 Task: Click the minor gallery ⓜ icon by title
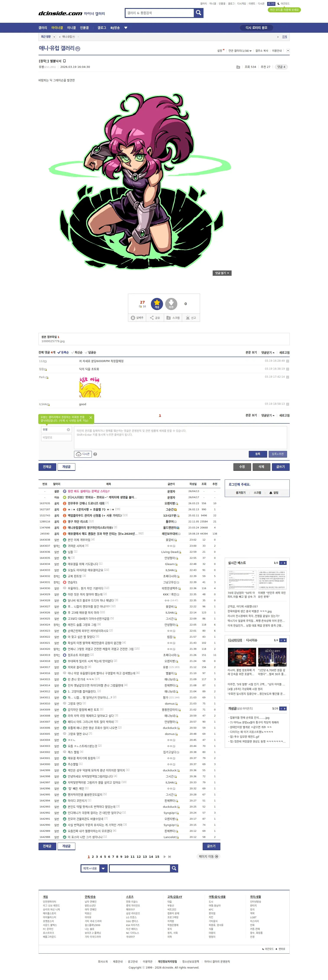click(x=78, y=49)
